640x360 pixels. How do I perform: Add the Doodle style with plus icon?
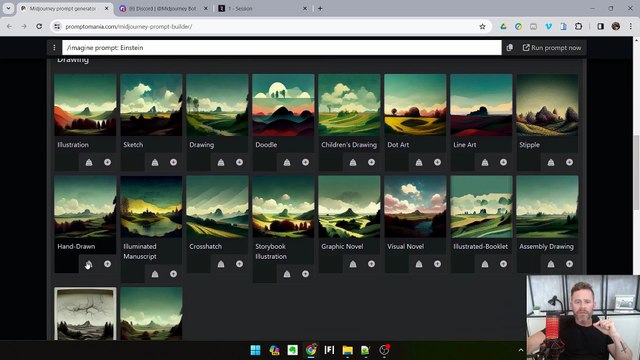point(305,162)
